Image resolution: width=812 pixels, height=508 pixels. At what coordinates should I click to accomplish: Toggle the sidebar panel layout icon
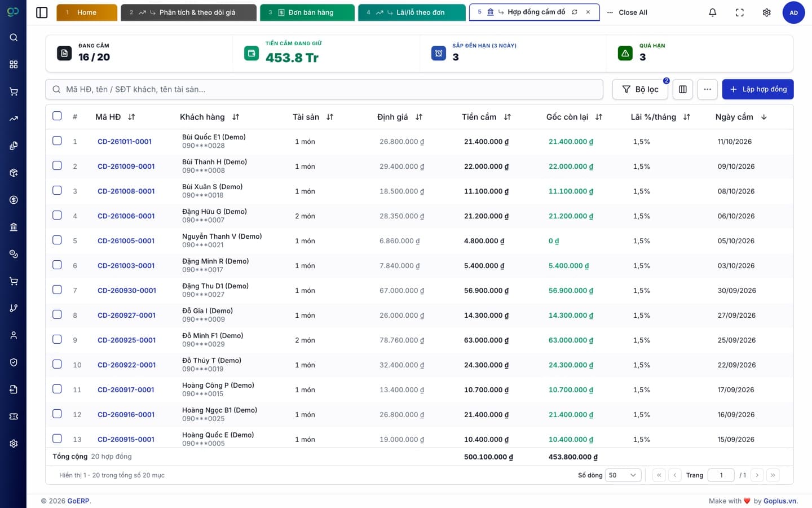42,12
